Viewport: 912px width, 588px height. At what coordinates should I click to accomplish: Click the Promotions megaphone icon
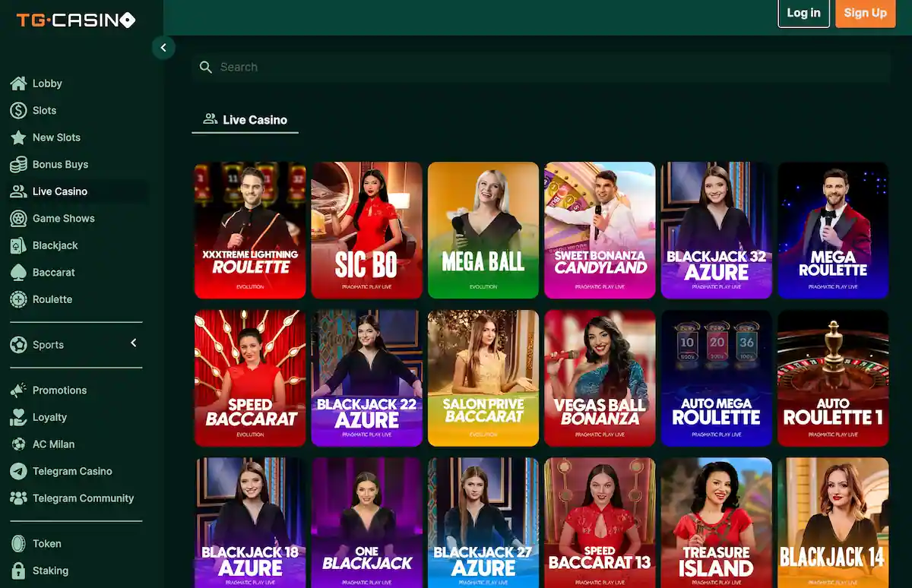(18, 390)
